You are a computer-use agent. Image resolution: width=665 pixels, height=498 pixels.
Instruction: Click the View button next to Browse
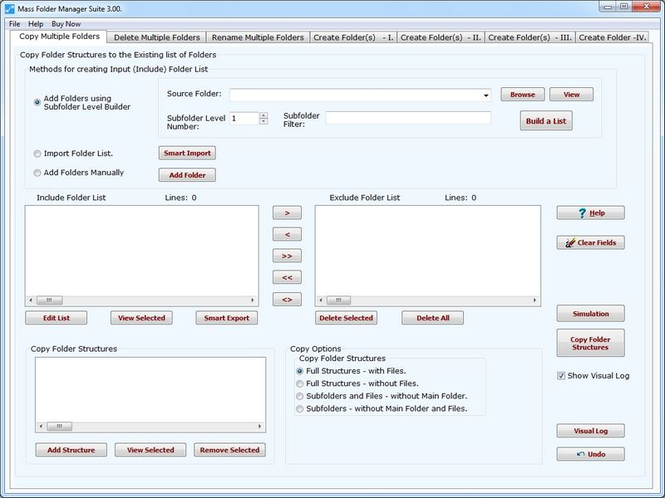[571, 94]
